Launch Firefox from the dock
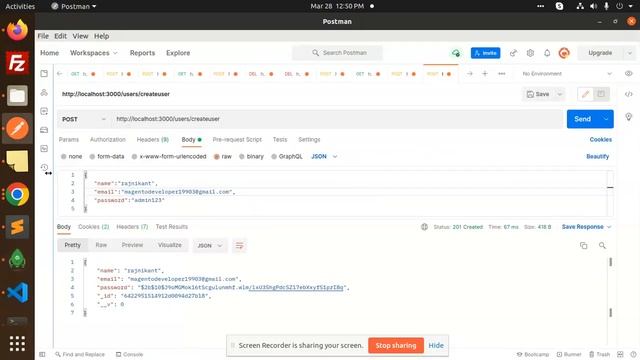The image size is (640, 360). pos(17,30)
